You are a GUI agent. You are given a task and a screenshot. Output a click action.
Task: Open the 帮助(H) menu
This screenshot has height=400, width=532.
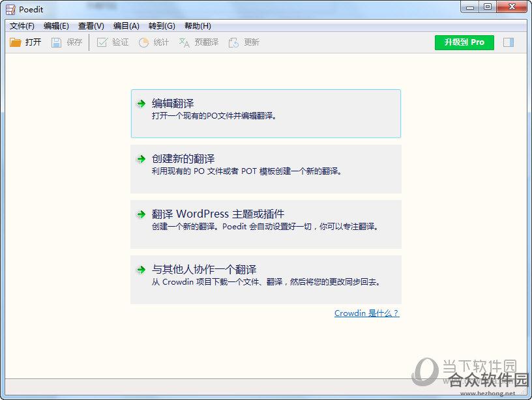(x=198, y=26)
